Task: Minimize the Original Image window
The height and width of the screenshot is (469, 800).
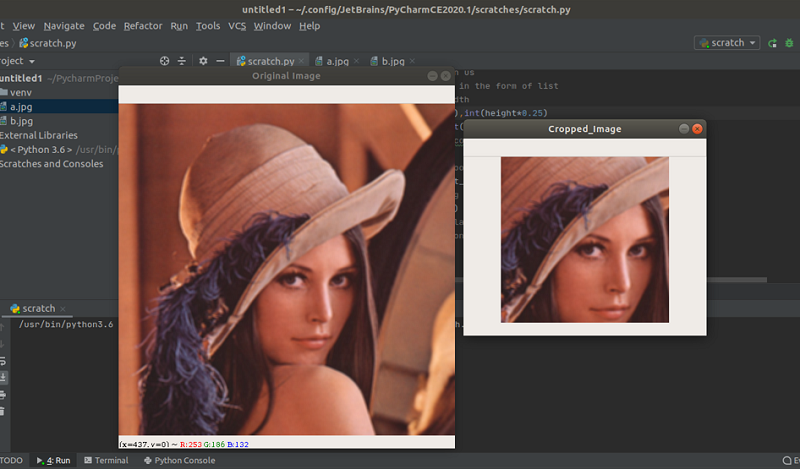Action: pos(432,76)
